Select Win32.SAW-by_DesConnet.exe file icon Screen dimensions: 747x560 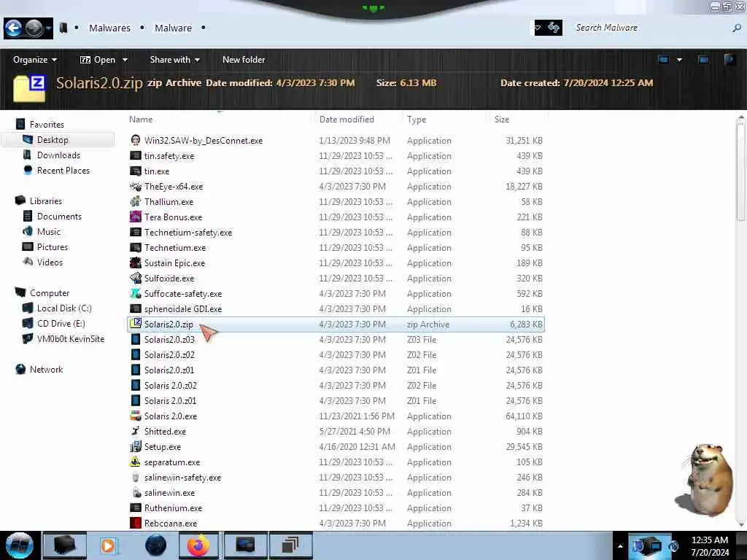click(136, 141)
